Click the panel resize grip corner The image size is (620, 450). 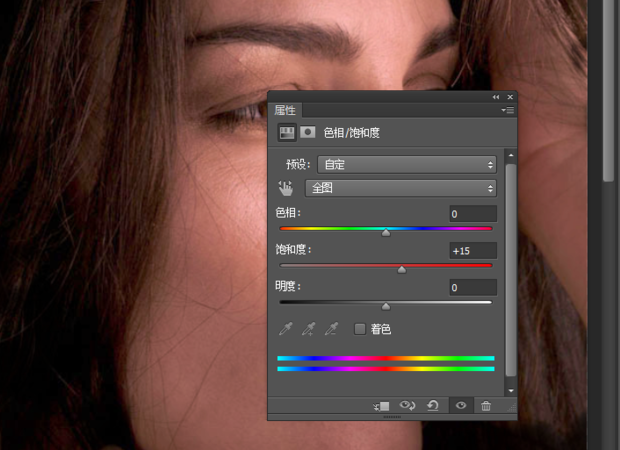pyautogui.click(x=512, y=408)
